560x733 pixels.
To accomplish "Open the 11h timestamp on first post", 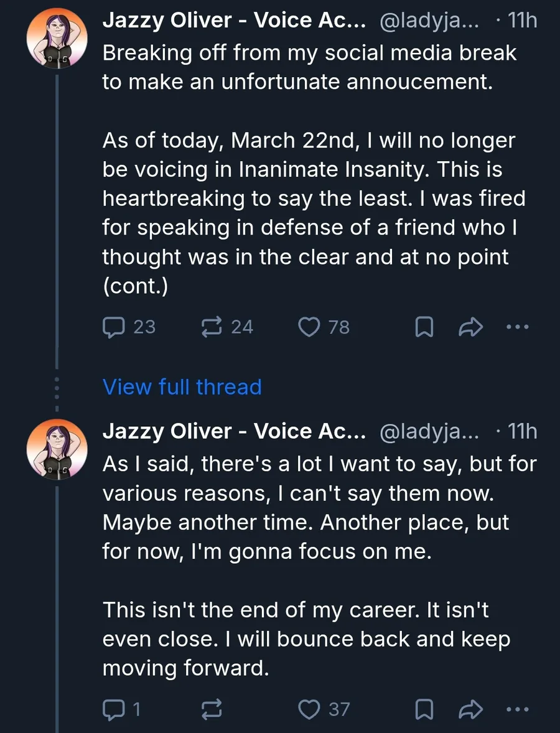I will [521, 21].
